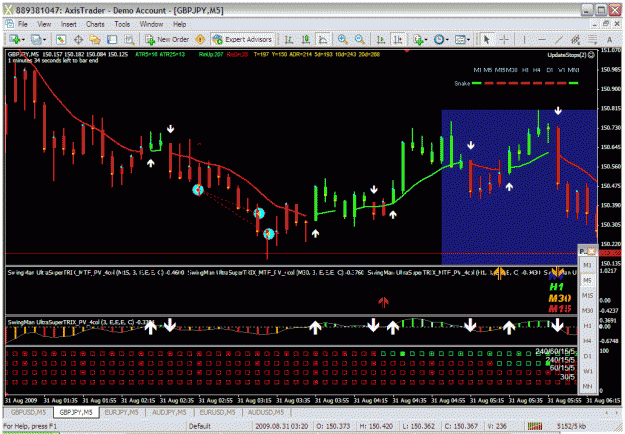
Task: Toggle the Terminal panel icon
Action: tap(112, 39)
